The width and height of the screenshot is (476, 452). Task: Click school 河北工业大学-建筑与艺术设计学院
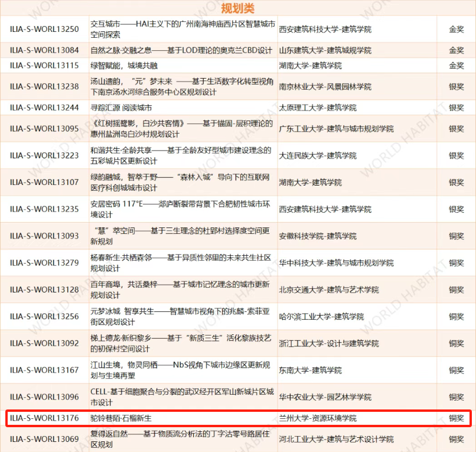point(337,439)
